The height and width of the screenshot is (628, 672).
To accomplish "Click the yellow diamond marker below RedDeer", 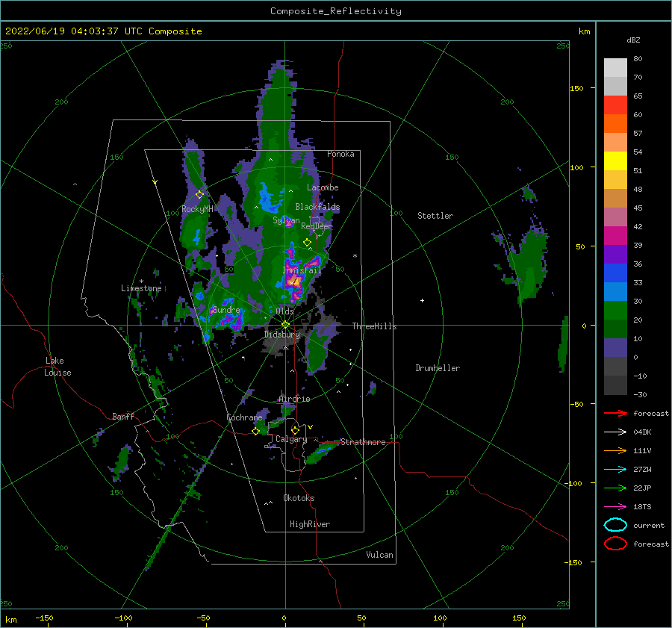I will point(307,243).
